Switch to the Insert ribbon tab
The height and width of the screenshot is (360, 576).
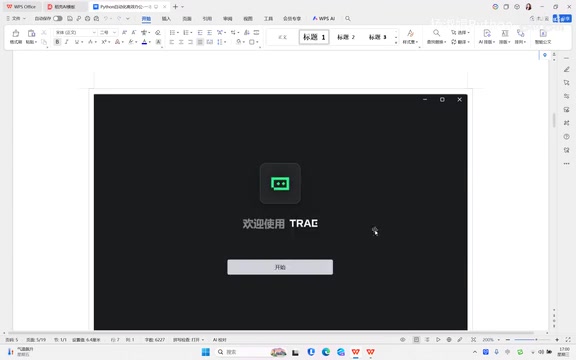click(x=166, y=18)
